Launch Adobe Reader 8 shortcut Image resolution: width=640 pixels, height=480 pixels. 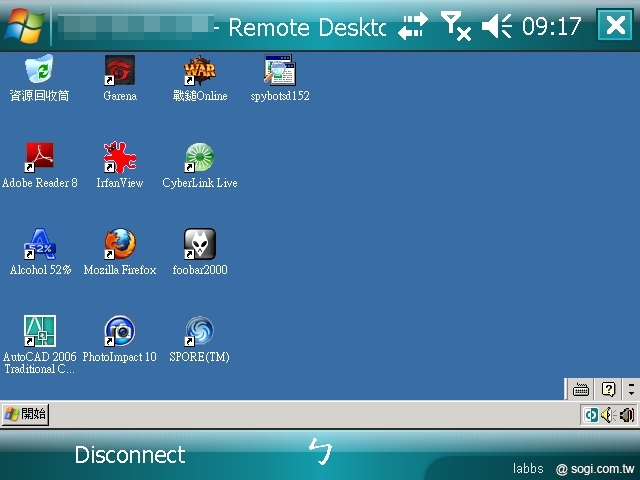point(39,158)
